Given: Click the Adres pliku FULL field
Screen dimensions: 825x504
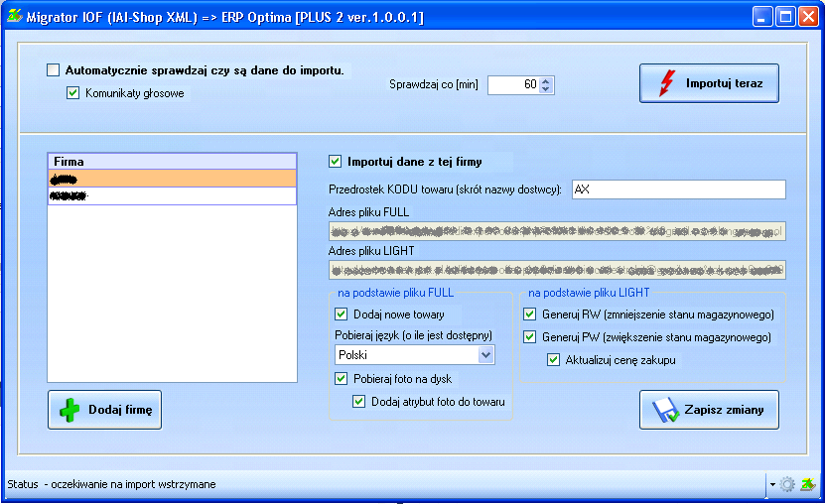Looking at the screenshot, I should point(557,231).
